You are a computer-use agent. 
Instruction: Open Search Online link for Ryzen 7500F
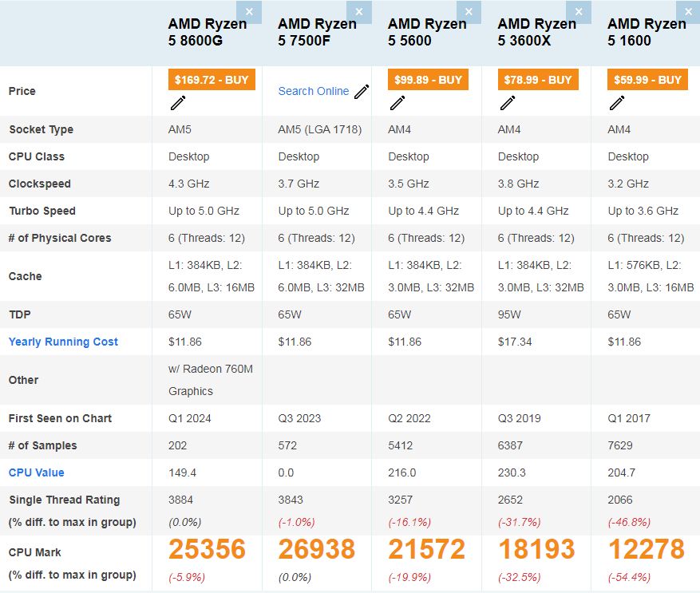coord(314,91)
